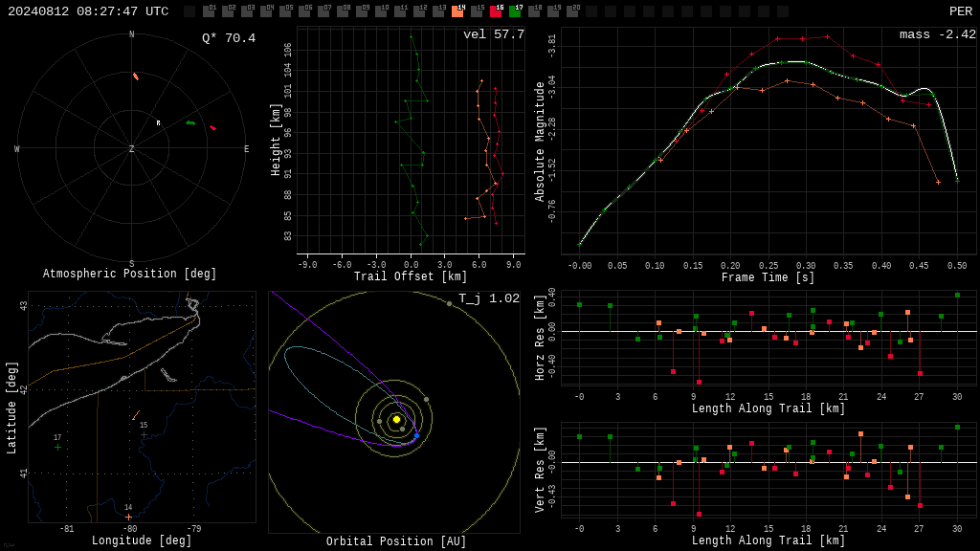
Task: Click the orange station 14 indicator box
Action: [x=457, y=11]
